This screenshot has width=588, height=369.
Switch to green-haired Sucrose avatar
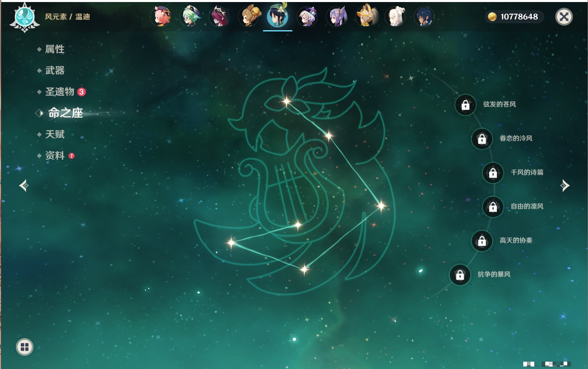pyautogui.click(x=191, y=17)
